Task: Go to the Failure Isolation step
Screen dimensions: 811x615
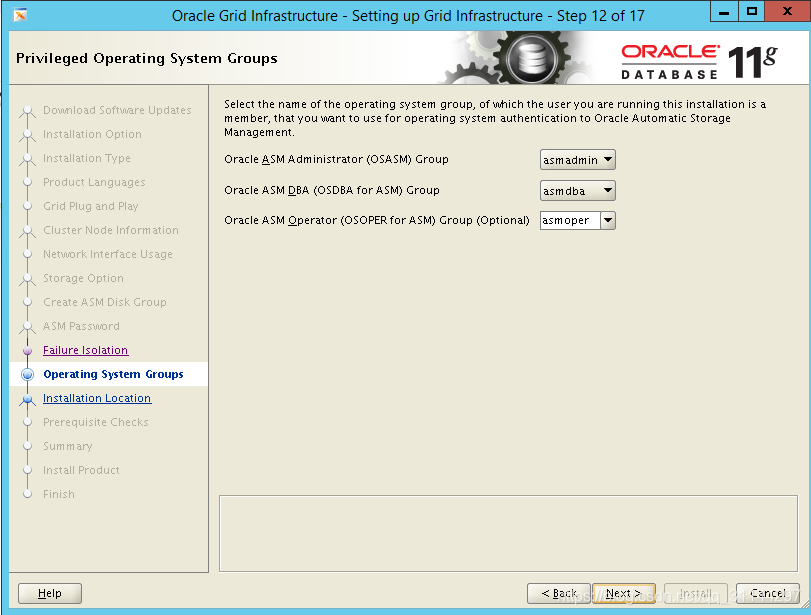Action: 85,350
